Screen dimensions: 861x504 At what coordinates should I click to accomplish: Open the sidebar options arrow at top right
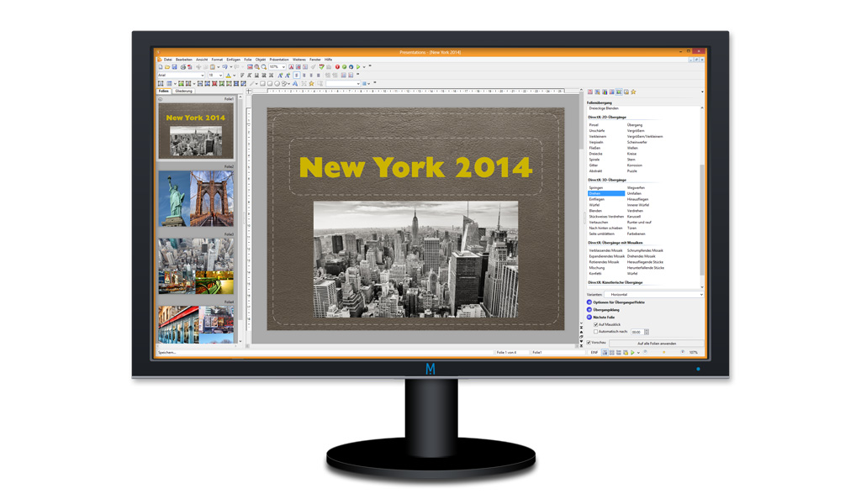(x=702, y=92)
